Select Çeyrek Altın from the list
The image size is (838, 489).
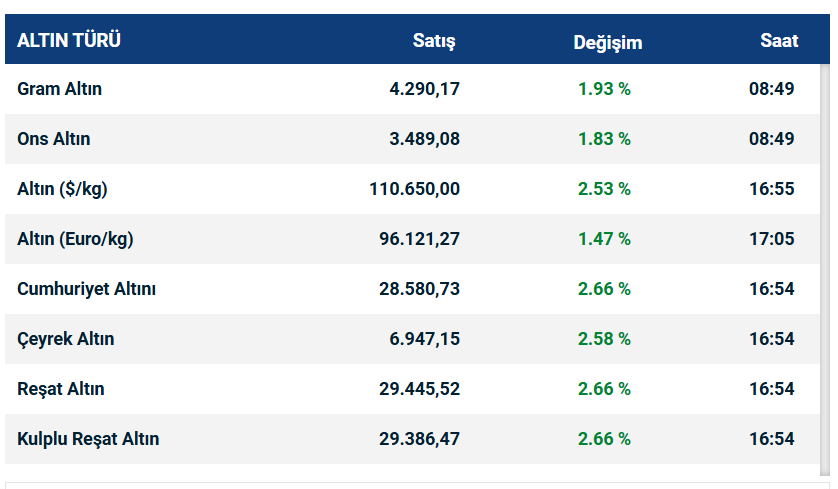65,339
